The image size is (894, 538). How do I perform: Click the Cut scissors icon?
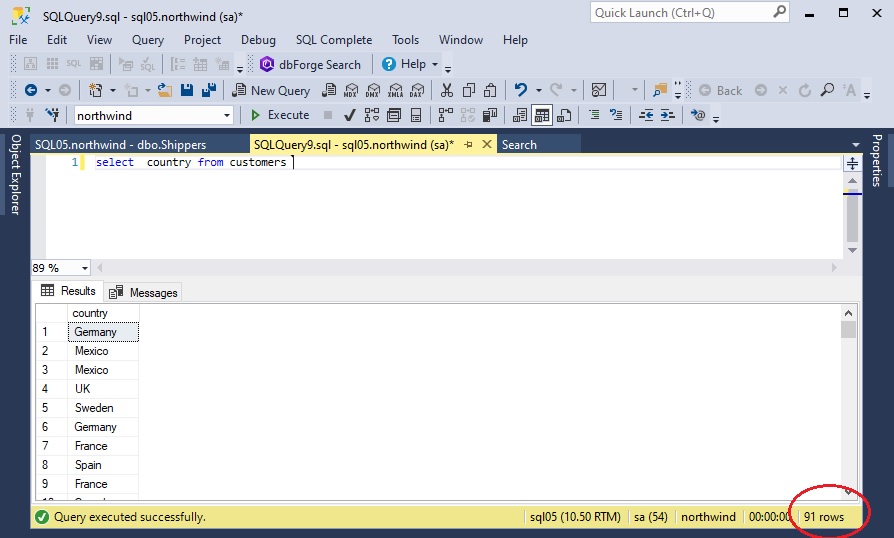(447, 90)
